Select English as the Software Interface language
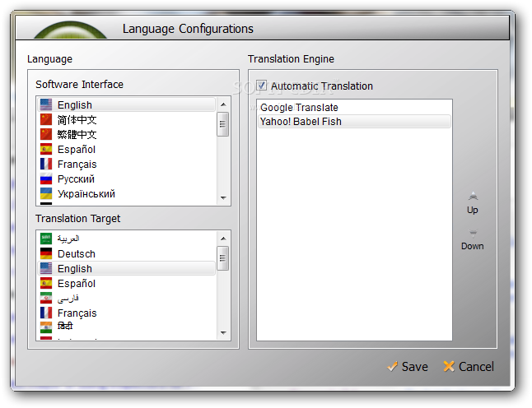532x408 pixels. 126,104
